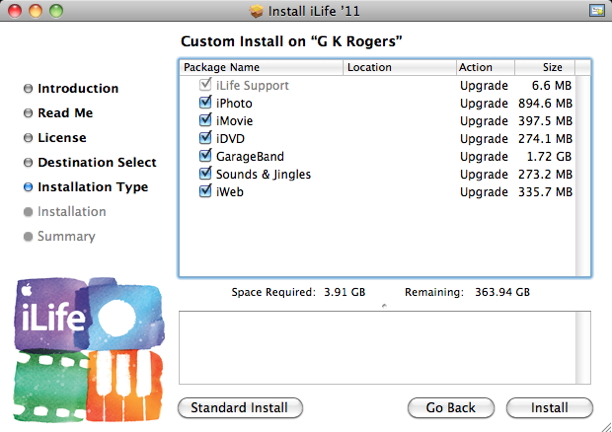Click the Package Name column header

pos(261,67)
